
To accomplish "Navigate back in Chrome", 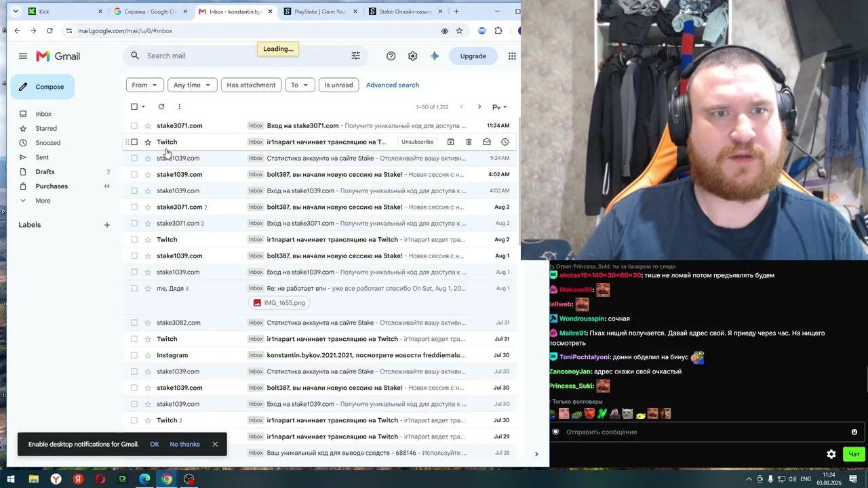I will coord(17,30).
